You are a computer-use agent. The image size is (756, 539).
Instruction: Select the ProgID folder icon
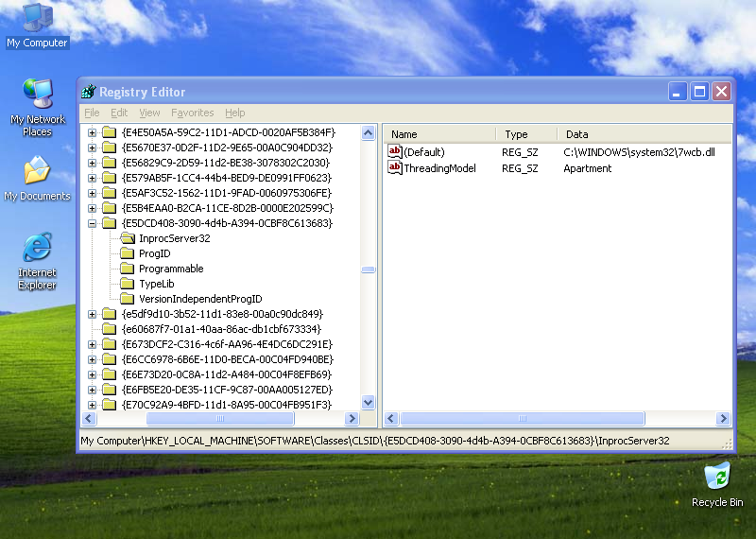(128, 253)
